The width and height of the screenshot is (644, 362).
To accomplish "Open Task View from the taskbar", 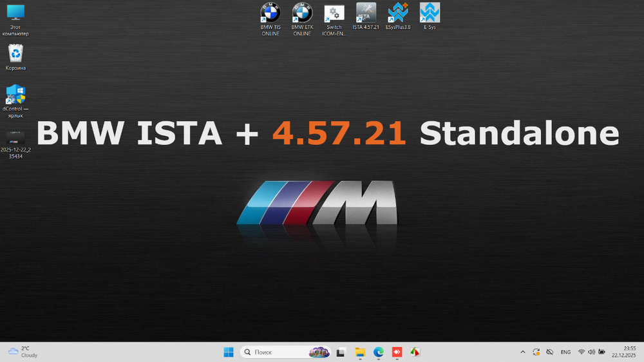I will pos(341,352).
